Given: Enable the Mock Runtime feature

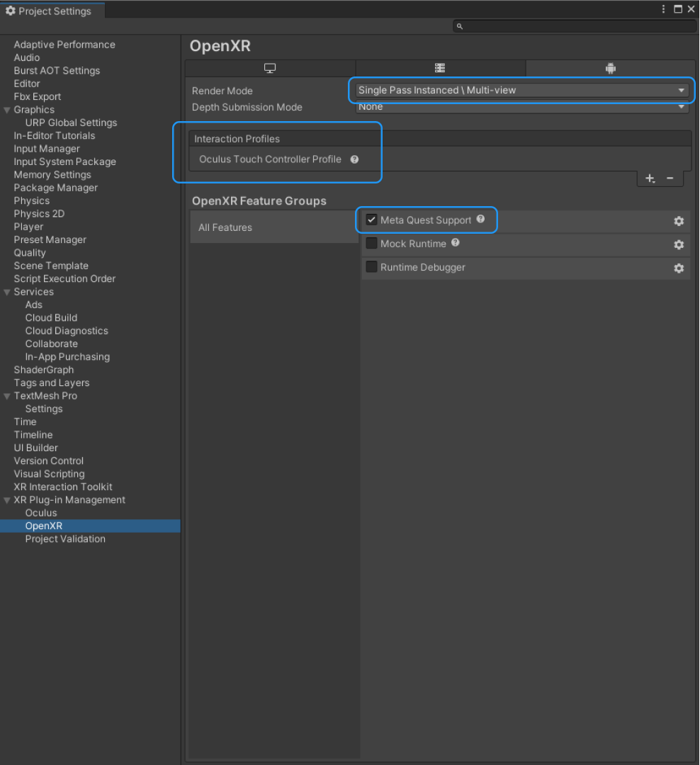Looking at the screenshot, I should coord(371,243).
